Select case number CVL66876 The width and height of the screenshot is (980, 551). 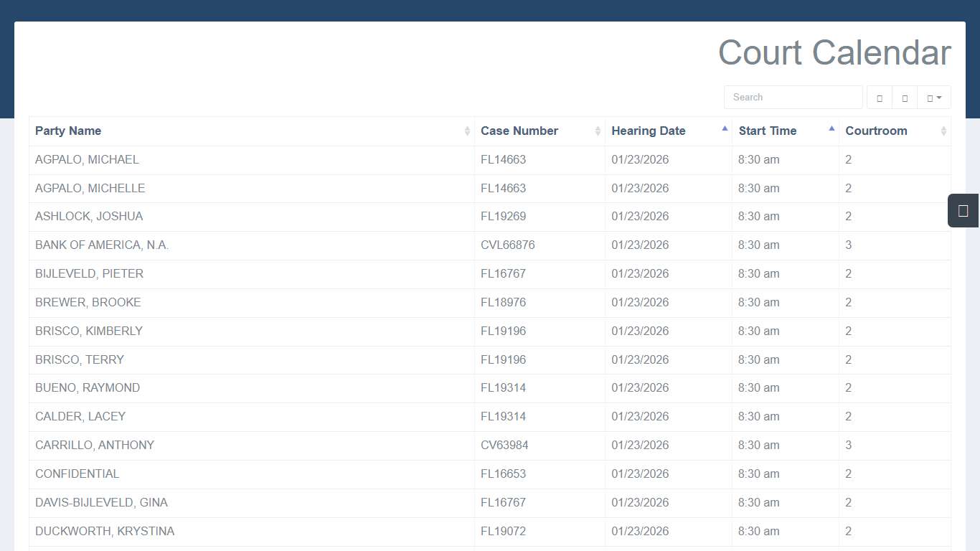coord(508,245)
